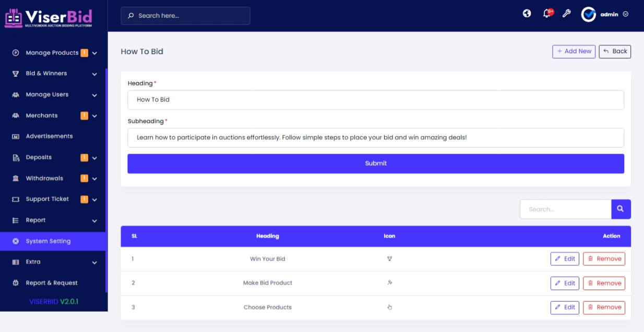Click the Withdrawals alert badge

click(85, 178)
